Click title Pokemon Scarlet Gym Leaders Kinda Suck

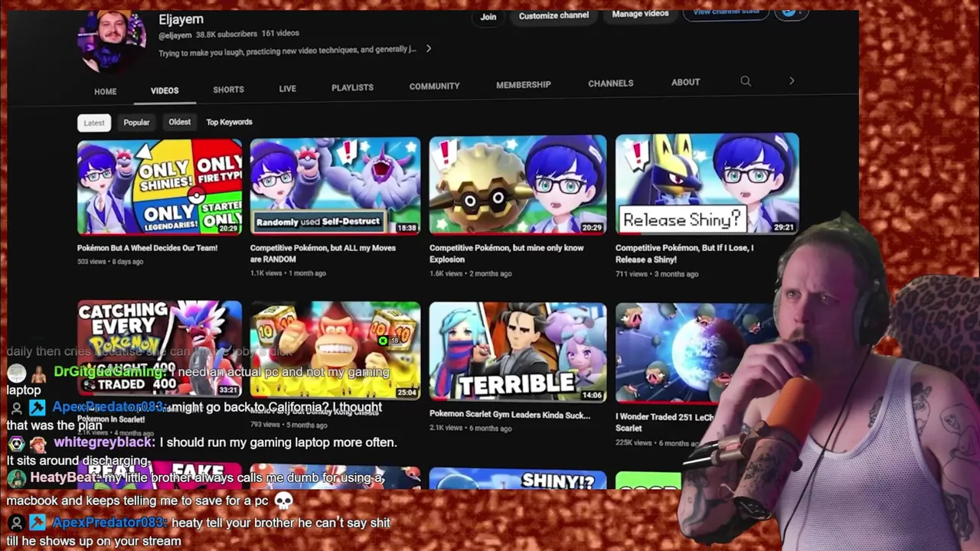(509, 415)
